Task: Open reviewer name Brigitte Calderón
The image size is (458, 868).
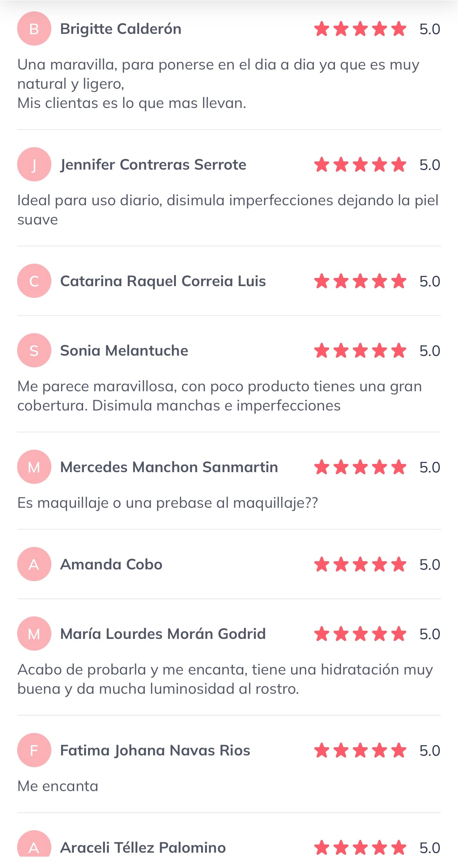Action: pos(121,29)
